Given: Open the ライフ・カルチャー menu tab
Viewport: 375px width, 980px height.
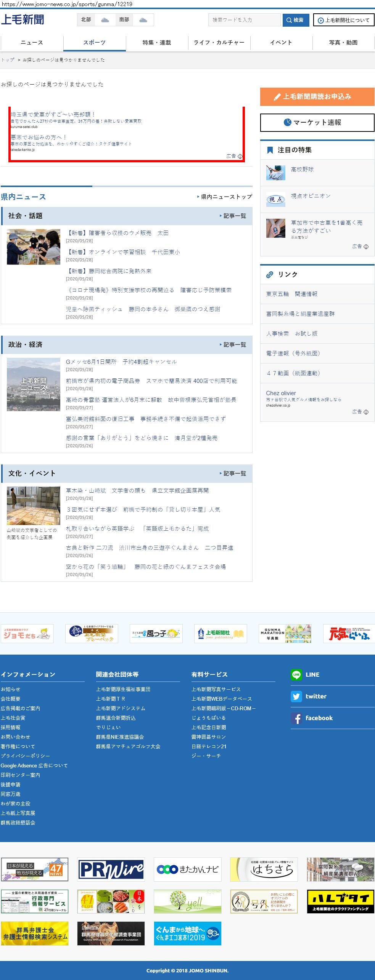Looking at the screenshot, I should point(219,43).
